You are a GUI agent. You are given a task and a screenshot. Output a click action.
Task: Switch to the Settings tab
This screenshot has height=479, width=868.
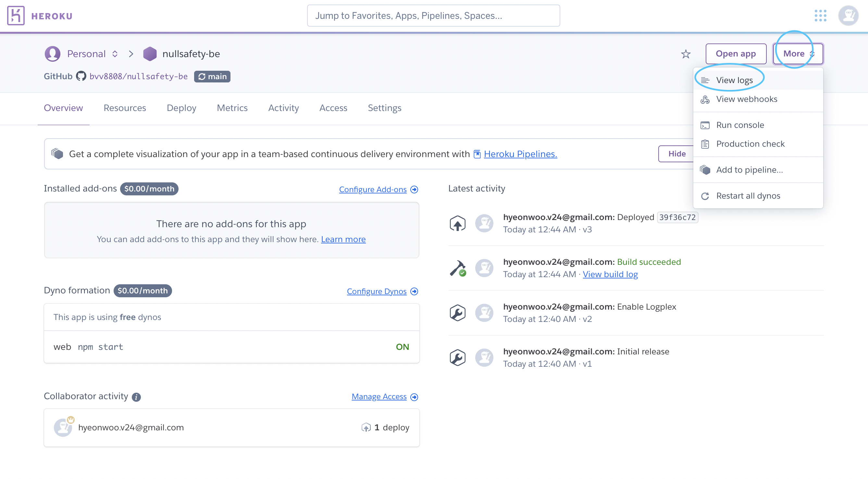(x=384, y=108)
